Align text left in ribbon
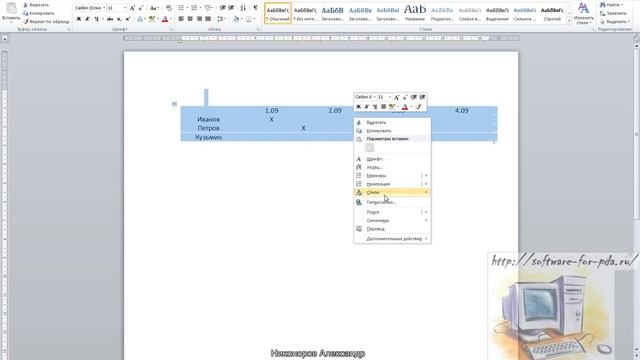 (181, 19)
